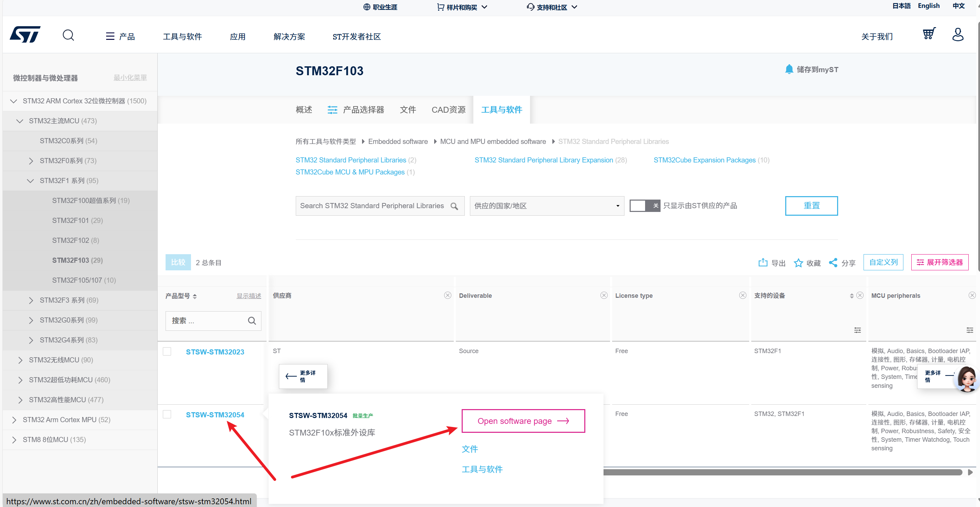Click the 产品 hamburger menu
The width and height of the screenshot is (980, 507).
click(x=120, y=36)
